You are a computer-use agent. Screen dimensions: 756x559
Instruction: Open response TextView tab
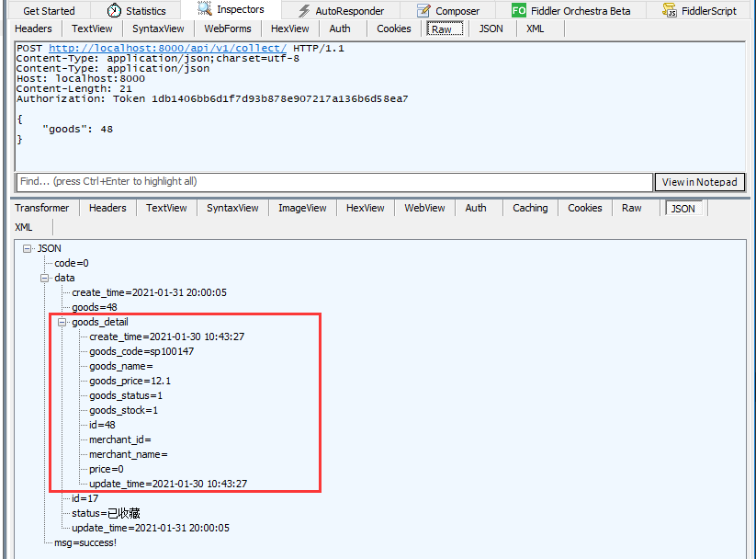click(166, 208)
